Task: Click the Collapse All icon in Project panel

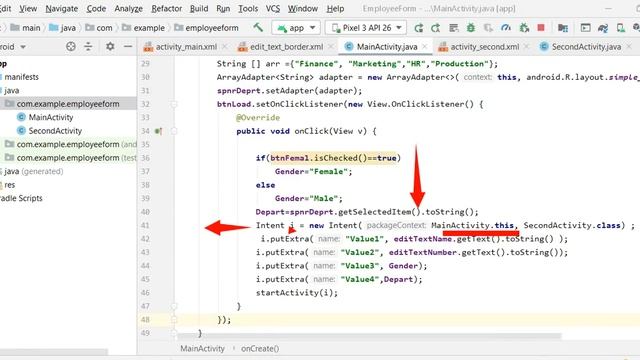Action: [x=88, y=47]
